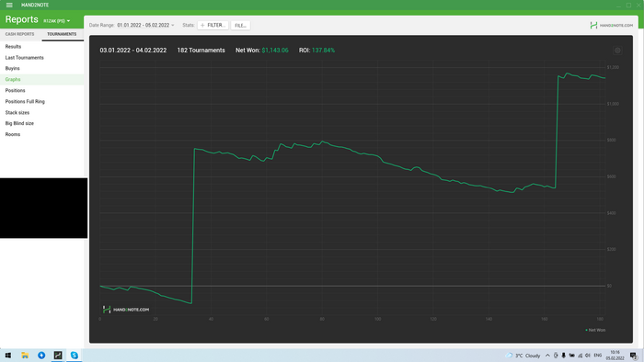Select the Hand2Note taskbar icon
Screen dimensions: 644x362
[57, 356]
